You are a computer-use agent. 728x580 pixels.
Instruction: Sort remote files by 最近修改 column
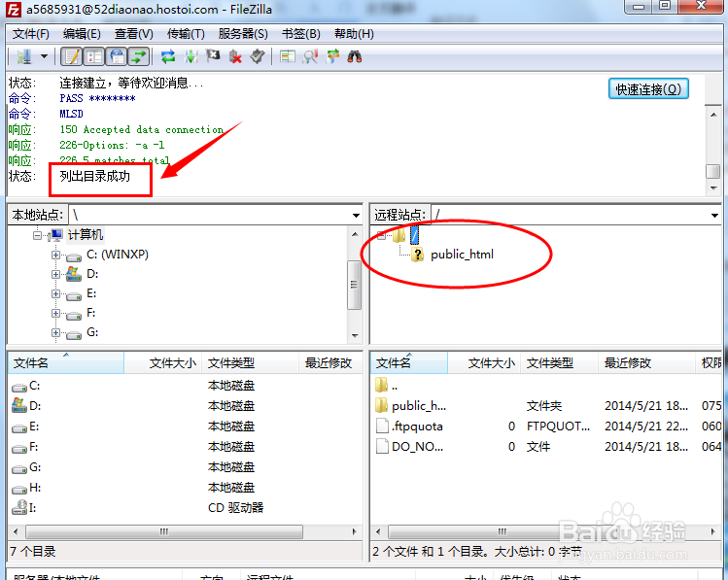pos(646,362)
